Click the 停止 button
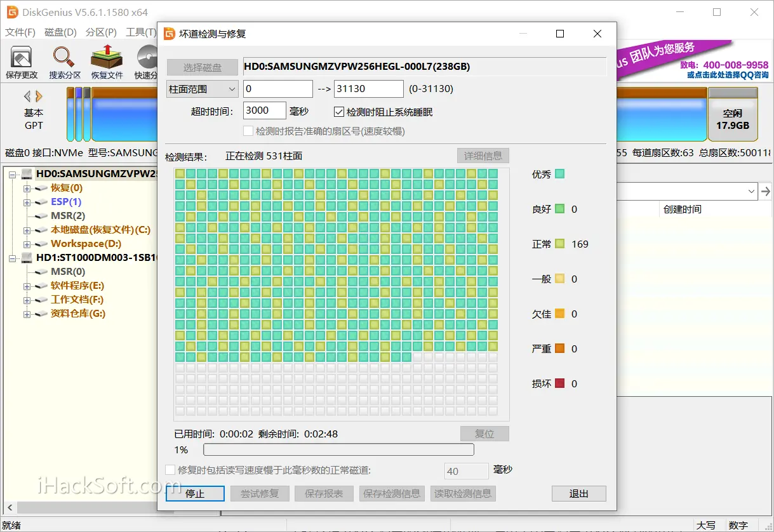774x532 pixels. 195,493
